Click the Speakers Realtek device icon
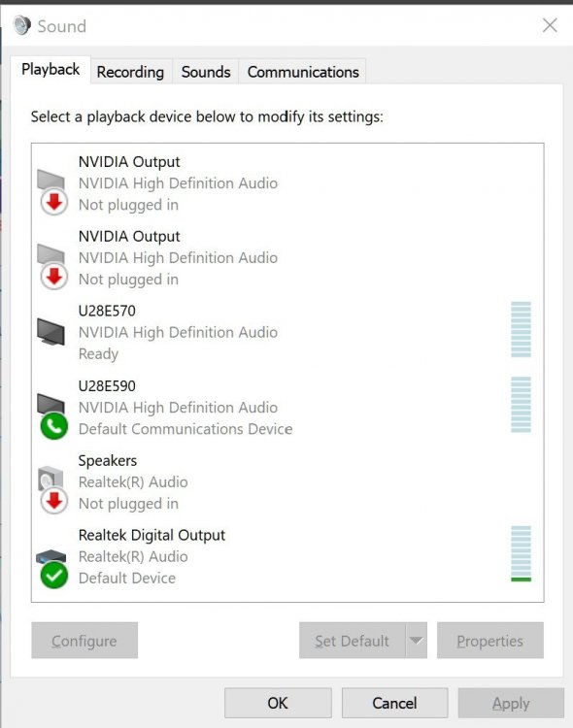573x728 pixels. click(52, 490)
